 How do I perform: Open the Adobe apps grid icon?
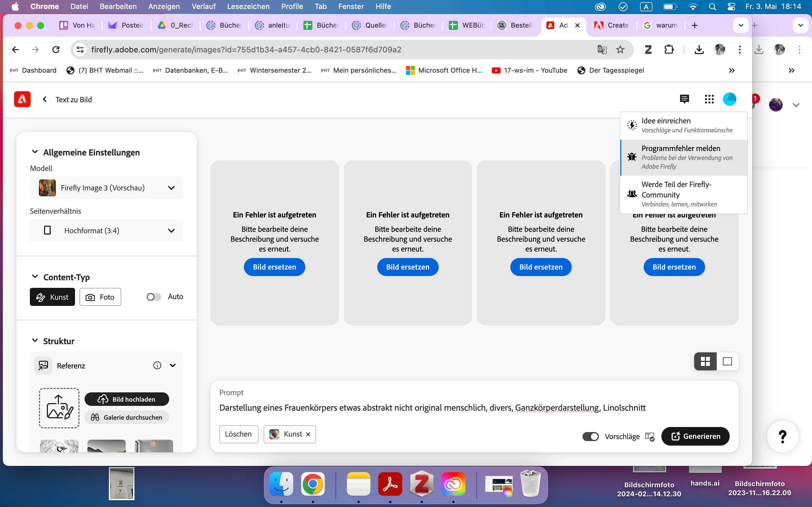click(709, 99)
